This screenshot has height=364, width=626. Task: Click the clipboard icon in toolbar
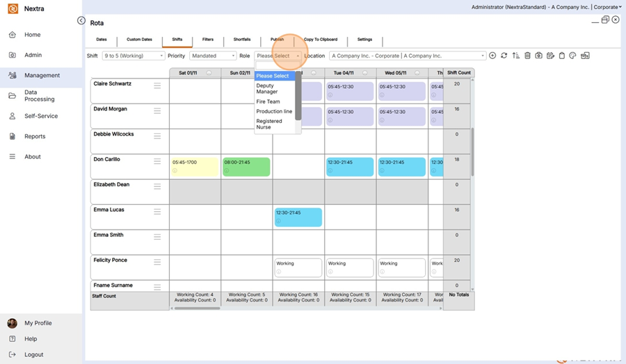click(562, 56)
